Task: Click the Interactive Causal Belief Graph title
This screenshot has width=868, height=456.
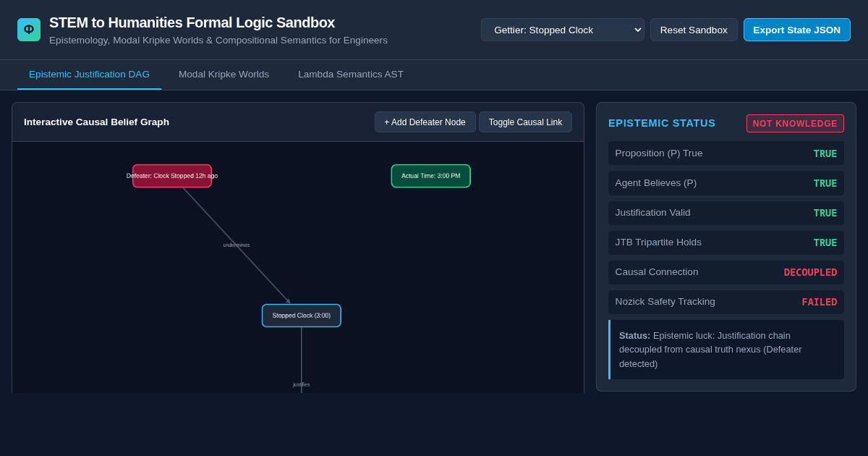Action: point(96,122)
